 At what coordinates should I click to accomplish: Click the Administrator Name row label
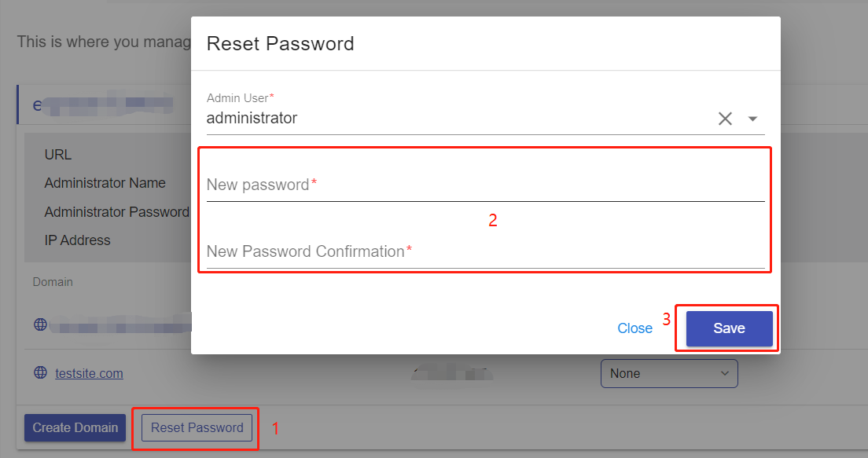click(105, 182)
